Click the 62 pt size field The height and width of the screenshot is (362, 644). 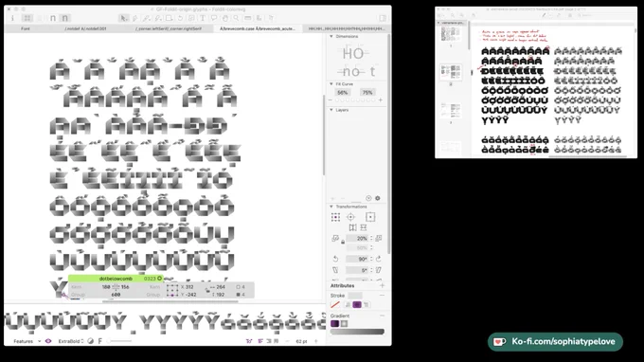(x=301, y=341)
